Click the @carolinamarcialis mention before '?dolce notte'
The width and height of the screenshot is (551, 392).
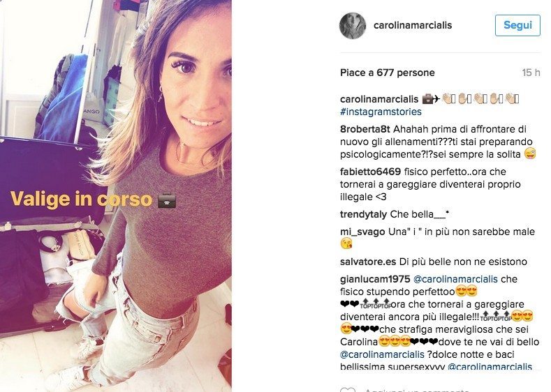382,354
